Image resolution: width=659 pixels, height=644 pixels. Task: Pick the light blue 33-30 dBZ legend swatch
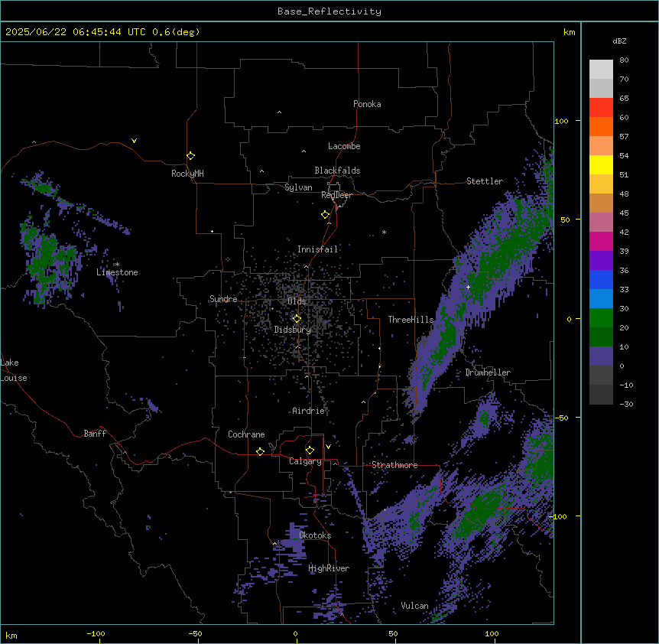coord(601,299)
